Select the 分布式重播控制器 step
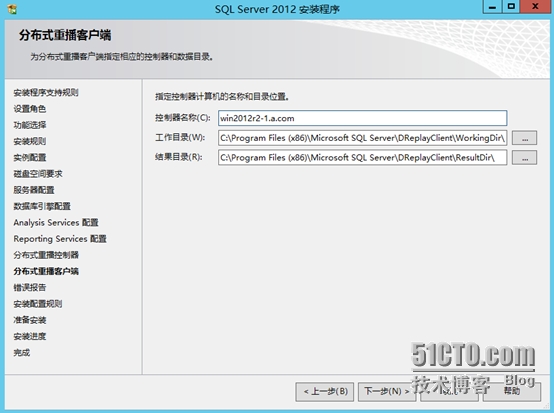 (x=46, y=255)
